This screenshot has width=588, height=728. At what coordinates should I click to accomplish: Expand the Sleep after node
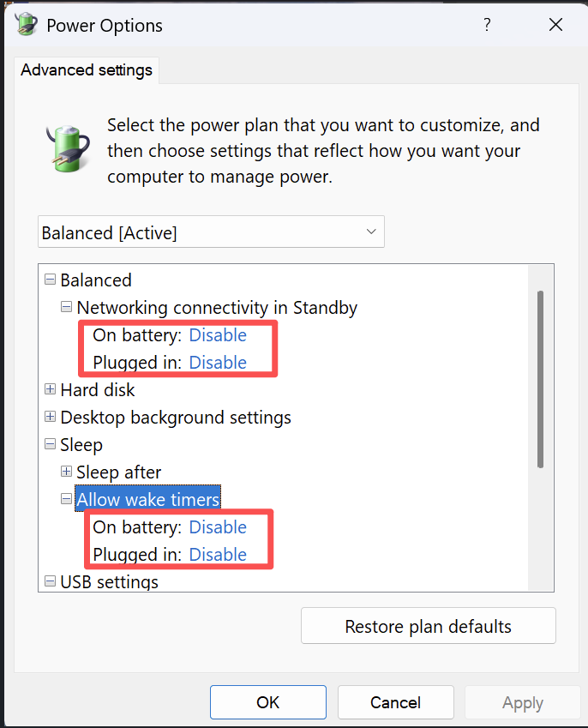[x=66, y=472]
